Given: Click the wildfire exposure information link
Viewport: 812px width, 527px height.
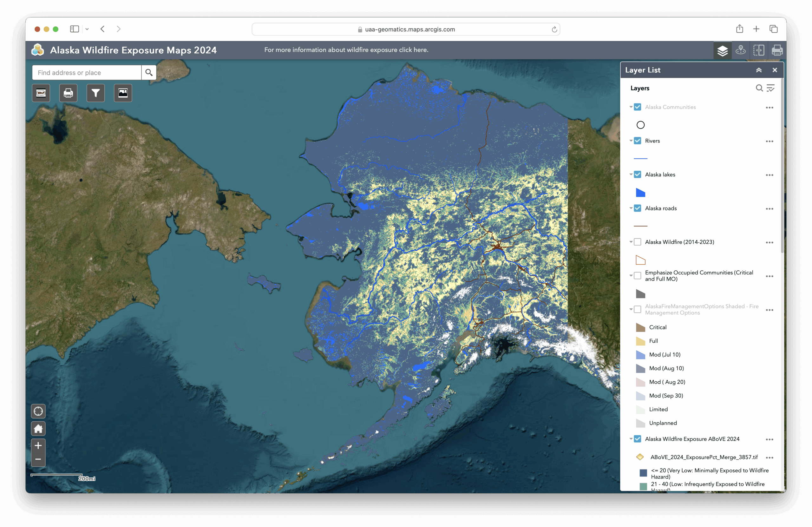Looking at the screenshot, I should pyautogui.click(x=346, y=50).
